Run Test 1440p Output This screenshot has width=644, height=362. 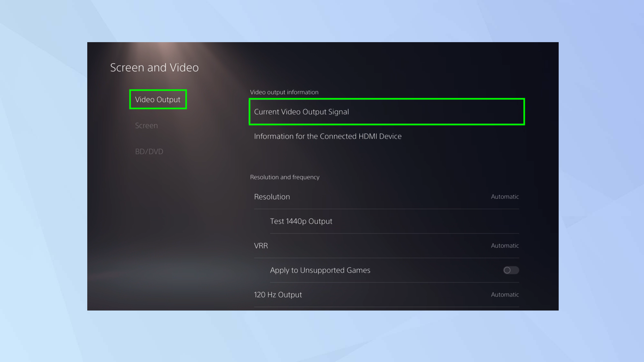(301, 221)
